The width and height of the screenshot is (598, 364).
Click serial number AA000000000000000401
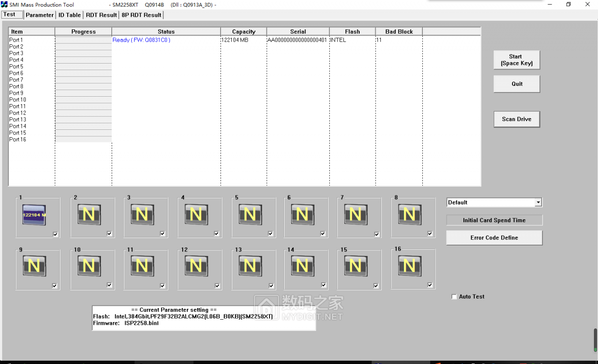point(297,40)
